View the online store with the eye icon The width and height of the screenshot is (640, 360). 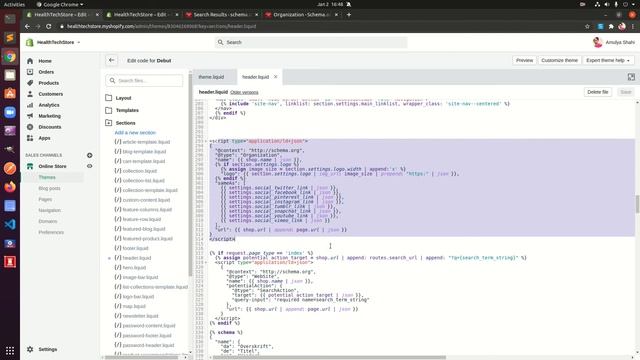tap(89, 166)
